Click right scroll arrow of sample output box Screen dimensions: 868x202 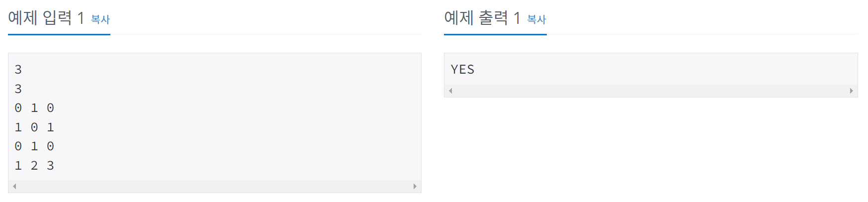coord(851,91)
